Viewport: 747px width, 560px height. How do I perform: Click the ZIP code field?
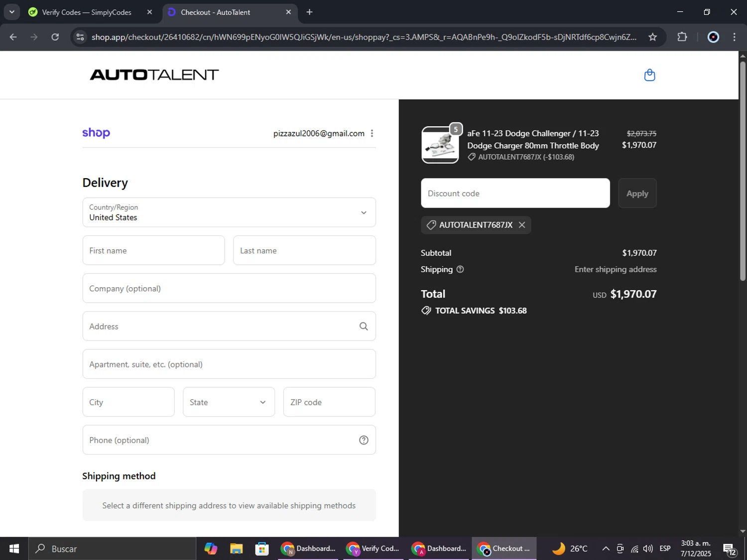click(329, 402)
